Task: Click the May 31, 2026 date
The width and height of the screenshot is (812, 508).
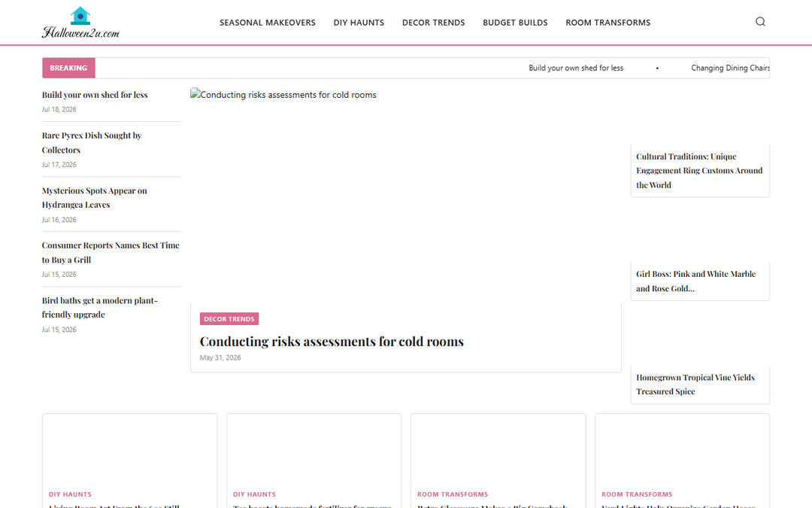Action: [220, 357]
